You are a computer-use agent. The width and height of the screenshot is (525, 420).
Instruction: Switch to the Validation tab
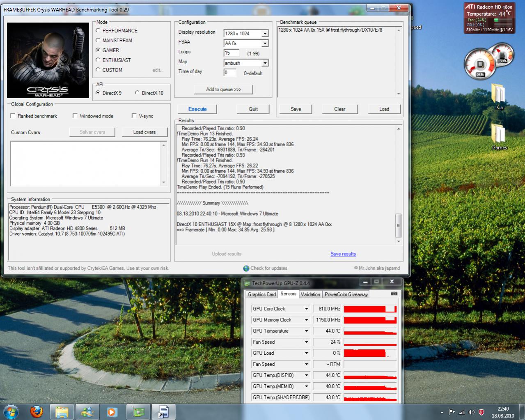(x=310, y=294)
